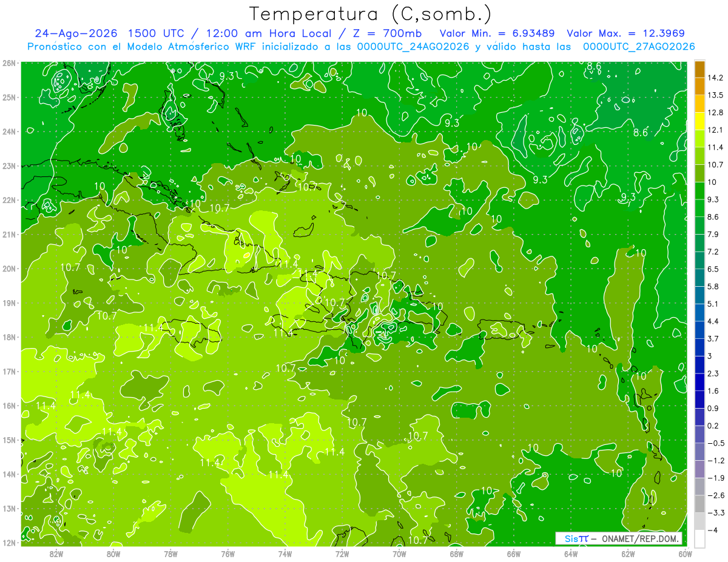728x562 pixels.
Task: Click the "26N" latitude axis label
Action: pos(9,63)
